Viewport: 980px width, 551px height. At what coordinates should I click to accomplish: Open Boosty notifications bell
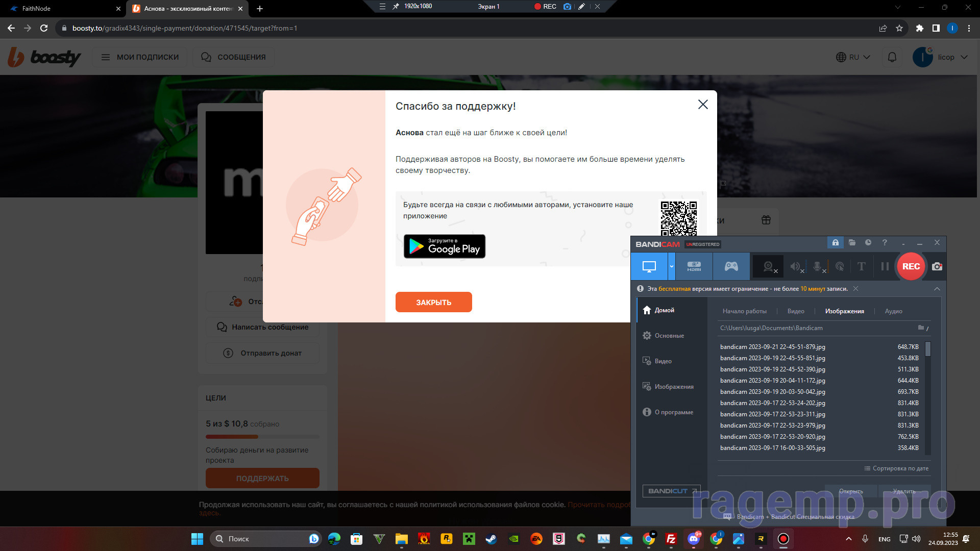point(892,57)
